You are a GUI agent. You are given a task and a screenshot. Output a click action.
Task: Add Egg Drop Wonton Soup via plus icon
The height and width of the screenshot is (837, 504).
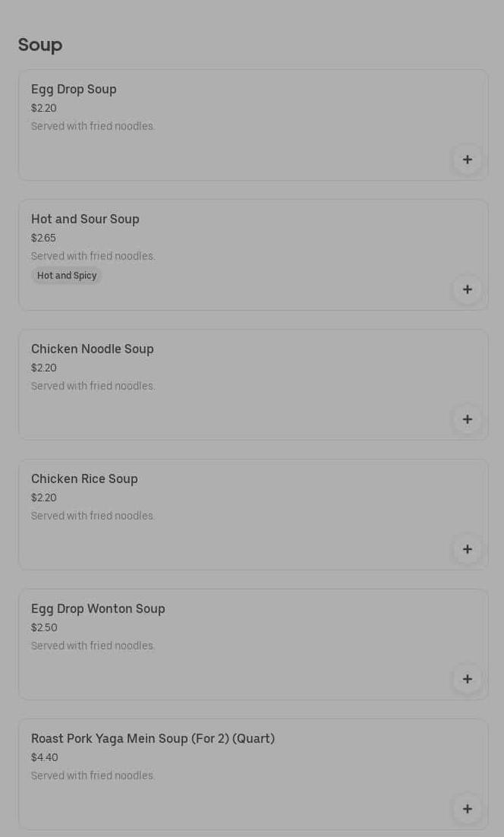467,679
